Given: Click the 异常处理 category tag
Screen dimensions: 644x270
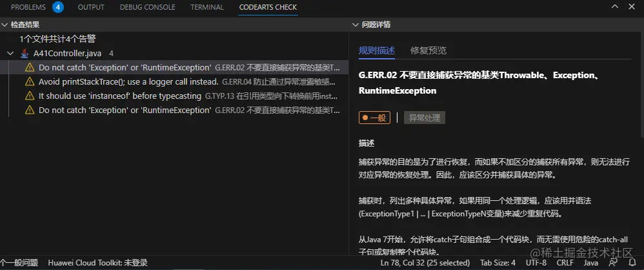Looking at the screenshot, I should pyautogui.click(x=425, y=118).
